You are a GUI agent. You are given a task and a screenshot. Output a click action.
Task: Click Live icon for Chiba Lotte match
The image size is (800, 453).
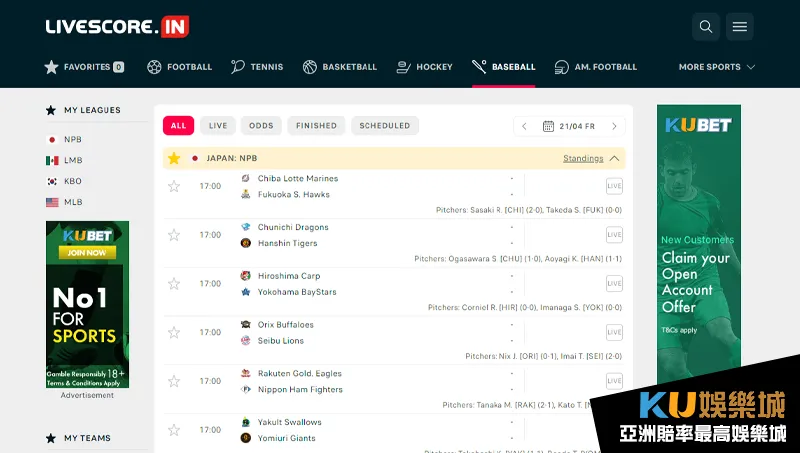coord(614,186)
